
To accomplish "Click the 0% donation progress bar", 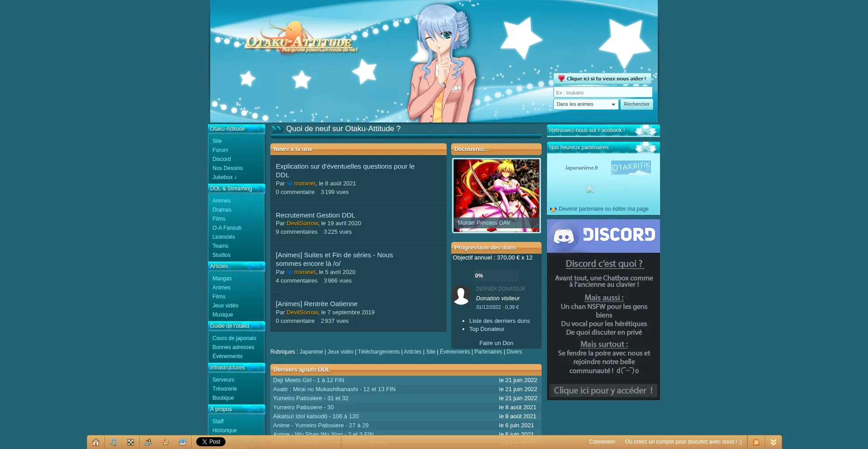I will pos(496,276).
